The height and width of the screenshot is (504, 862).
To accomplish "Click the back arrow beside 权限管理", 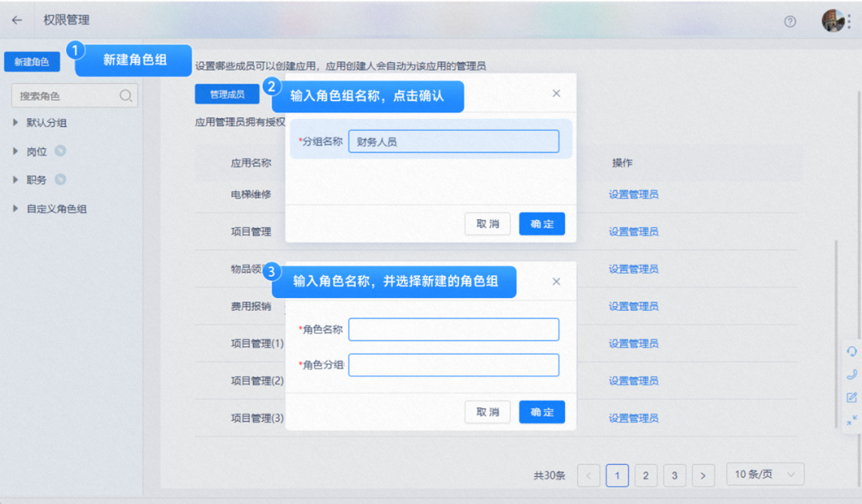I will (18, 22).
